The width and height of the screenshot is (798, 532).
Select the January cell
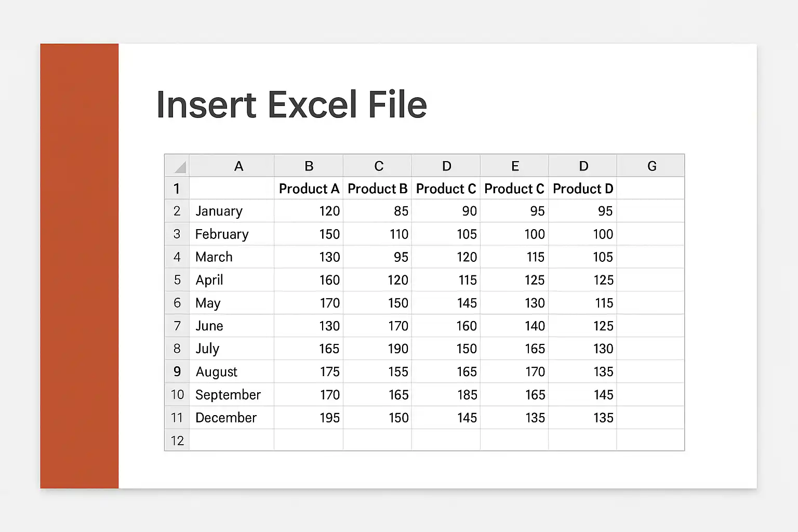[232, 211]
